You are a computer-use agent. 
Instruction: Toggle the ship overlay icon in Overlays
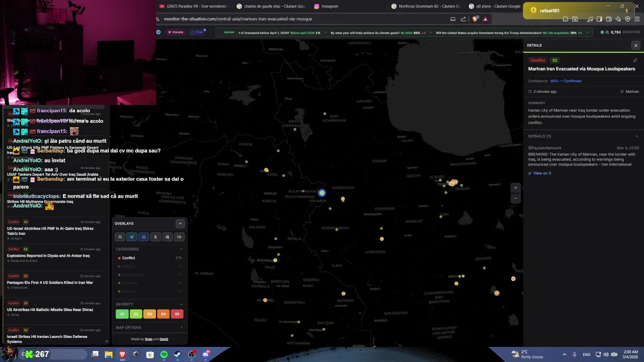tap(143, 237)
